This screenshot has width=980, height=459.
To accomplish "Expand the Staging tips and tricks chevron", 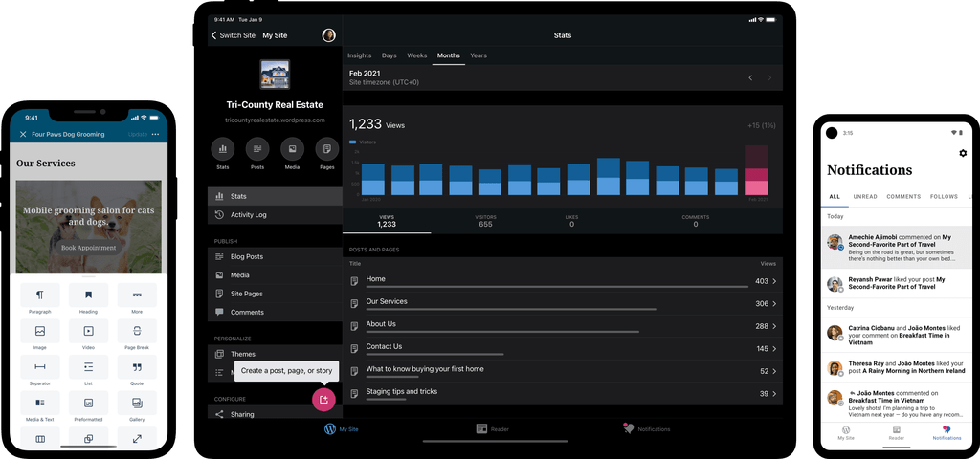I will point(774,394).
